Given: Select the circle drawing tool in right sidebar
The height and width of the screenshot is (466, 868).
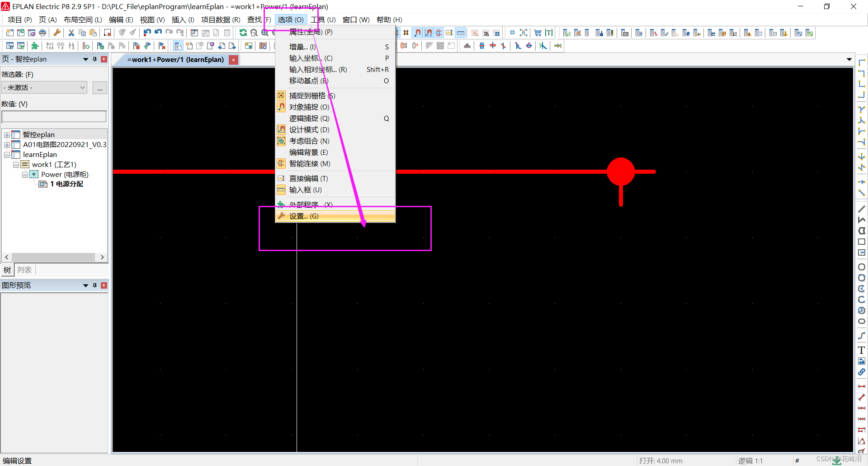Looking at the screenshot, I should pos(862,267).
